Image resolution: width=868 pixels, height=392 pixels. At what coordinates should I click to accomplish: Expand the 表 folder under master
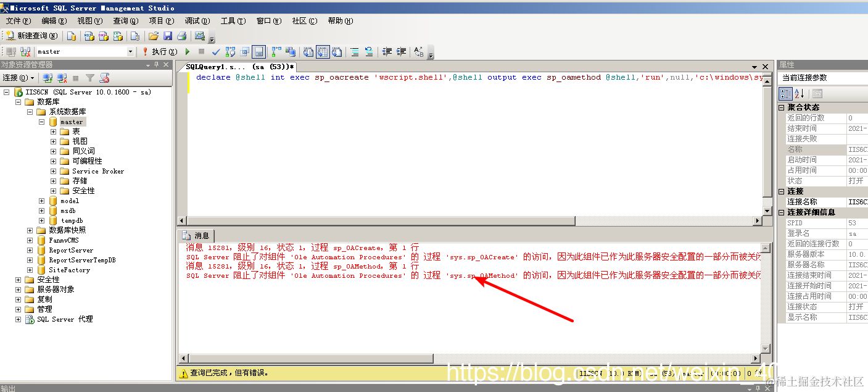pyautogui.click(x=54, y=131)
